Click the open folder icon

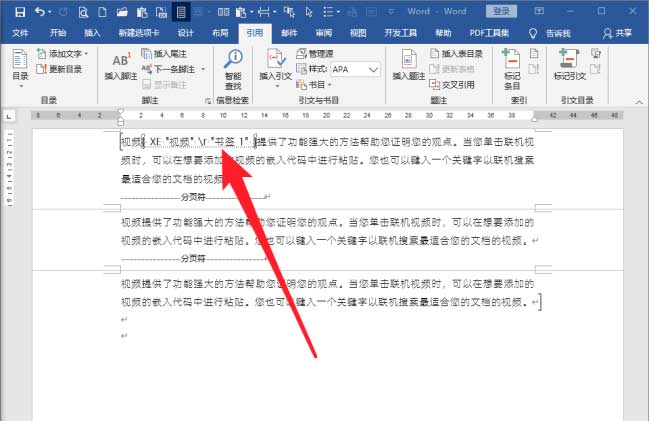tap(122, 12)
